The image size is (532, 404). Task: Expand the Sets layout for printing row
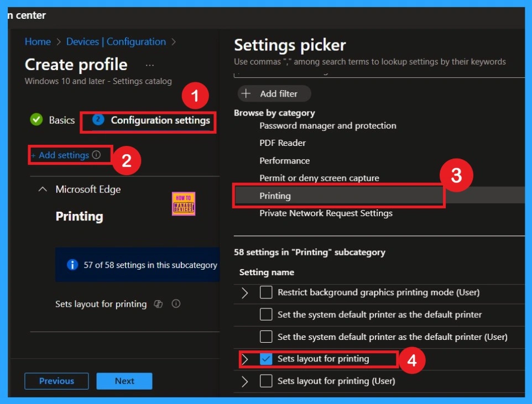[244, 359]
